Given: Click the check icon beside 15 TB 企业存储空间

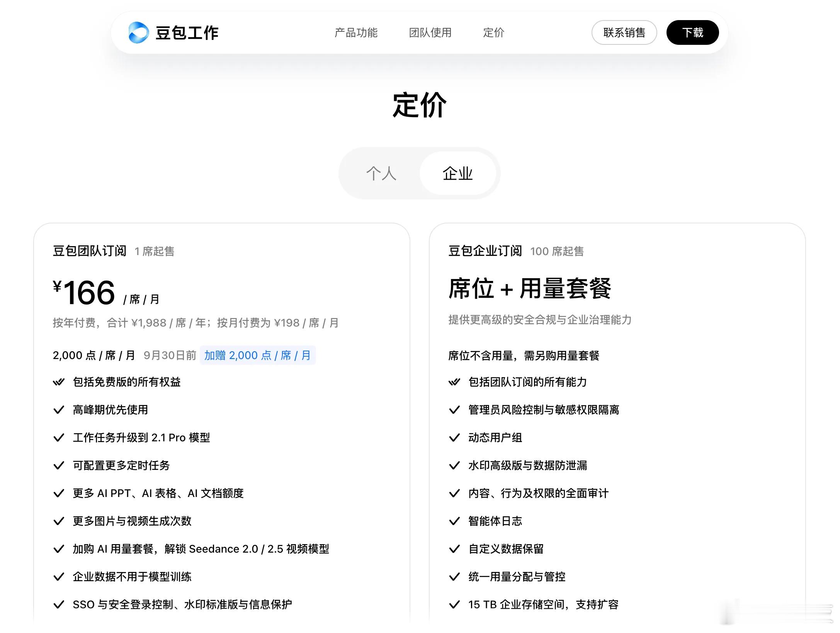Looking at the screenshot, I should click(454, 605).
